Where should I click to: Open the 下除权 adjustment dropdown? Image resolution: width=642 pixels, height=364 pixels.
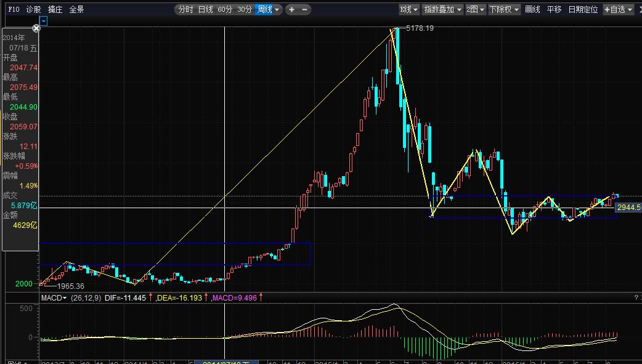pyautogui.click(x=504, y=9)
